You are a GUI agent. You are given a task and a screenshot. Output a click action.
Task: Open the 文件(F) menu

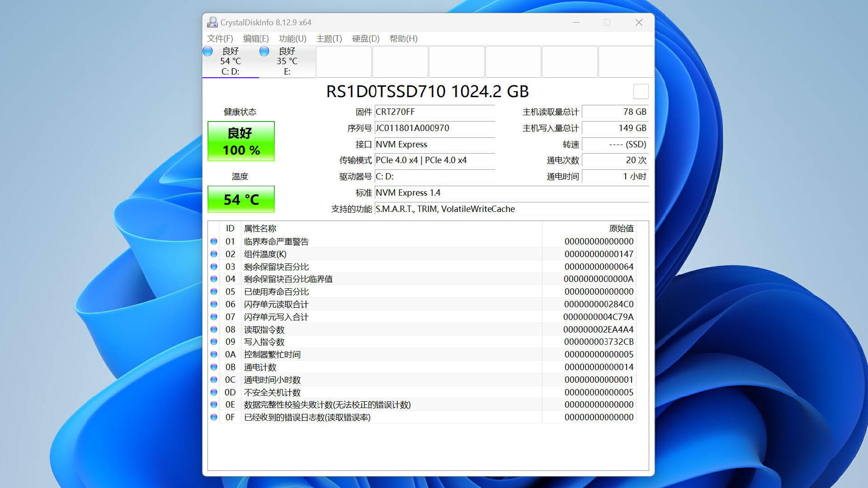[220, 39]
